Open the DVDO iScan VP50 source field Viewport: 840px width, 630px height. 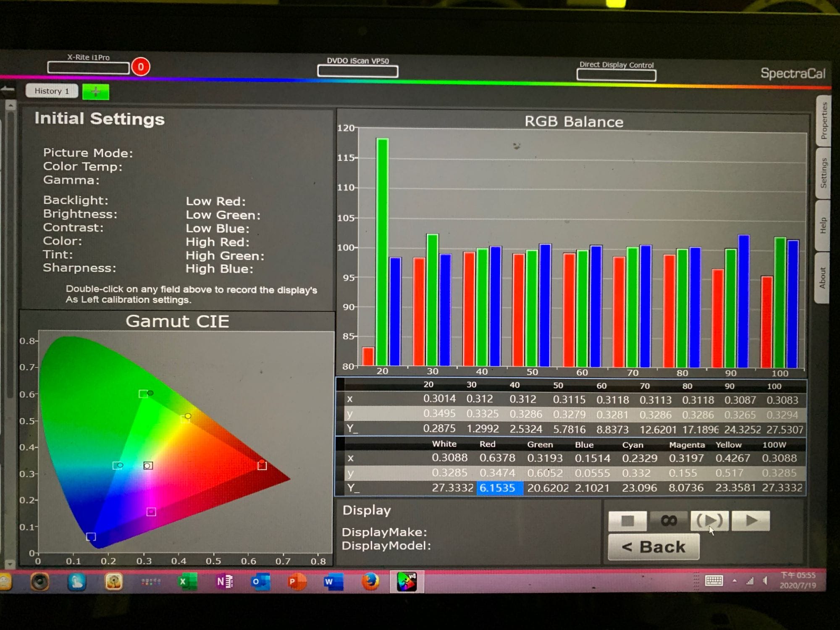click(357, 71)
